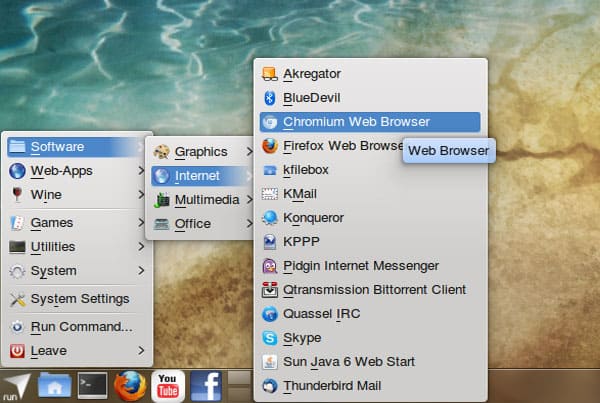Expand the System submenu arrow

(141, 271)
